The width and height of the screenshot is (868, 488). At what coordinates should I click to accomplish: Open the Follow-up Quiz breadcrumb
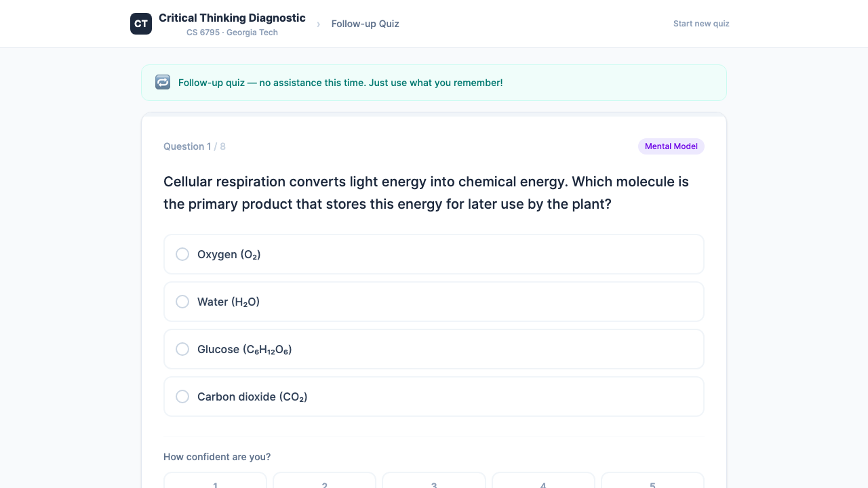pyautogui.click(x=365, y=24)
